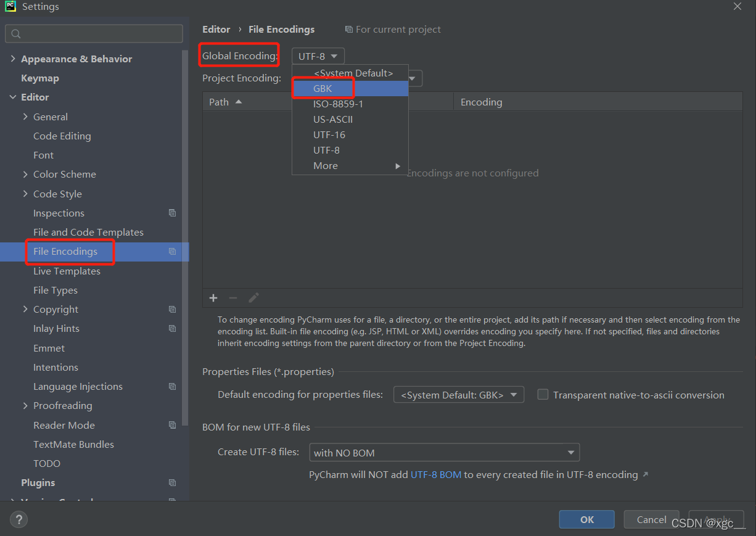
Task: Open the Create UTF-8 files dropdown
Action: [x=445, y=452]
